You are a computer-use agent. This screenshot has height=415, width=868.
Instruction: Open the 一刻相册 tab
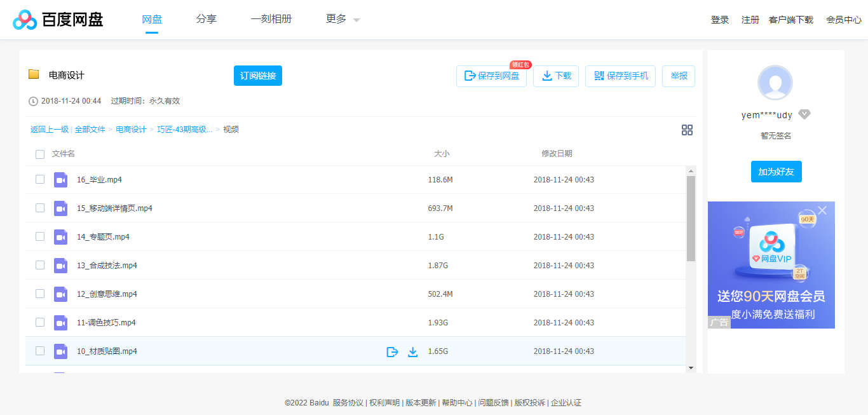click(271, 20)
